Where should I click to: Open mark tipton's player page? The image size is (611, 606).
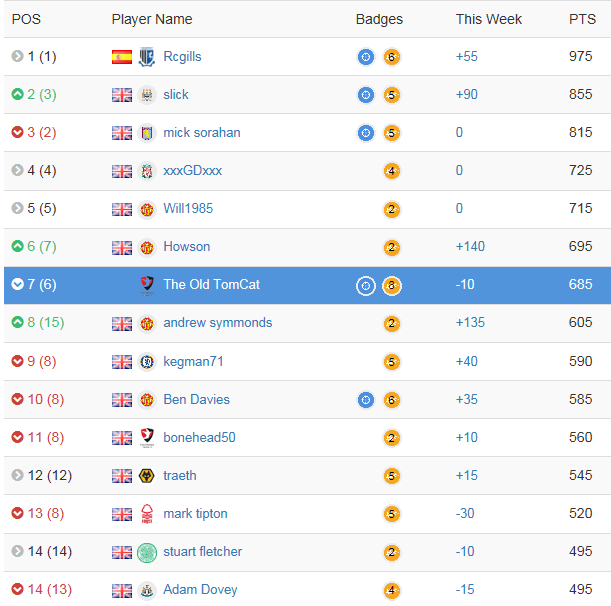(x=195, y=514)
